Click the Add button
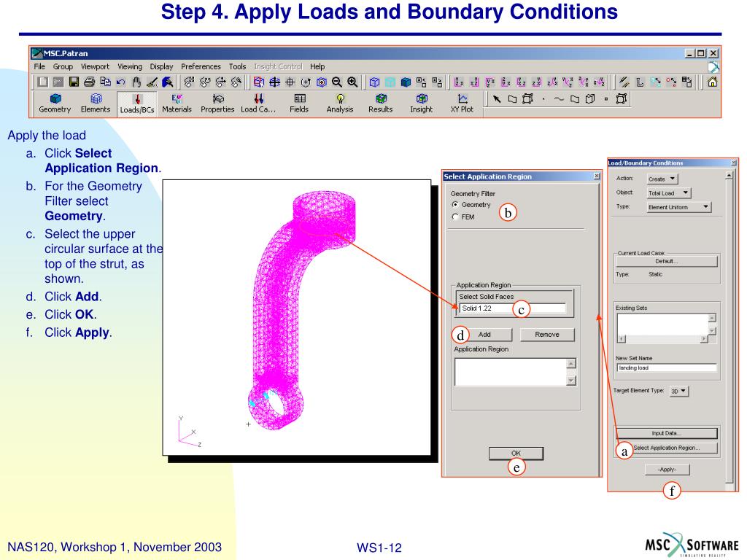The height and width of the screenshot is (560, 747). [x=484, y=335]
